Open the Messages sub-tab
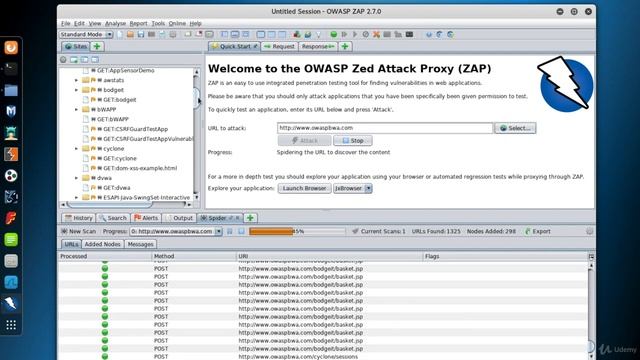The image size is (640, 360). [140, 244]
